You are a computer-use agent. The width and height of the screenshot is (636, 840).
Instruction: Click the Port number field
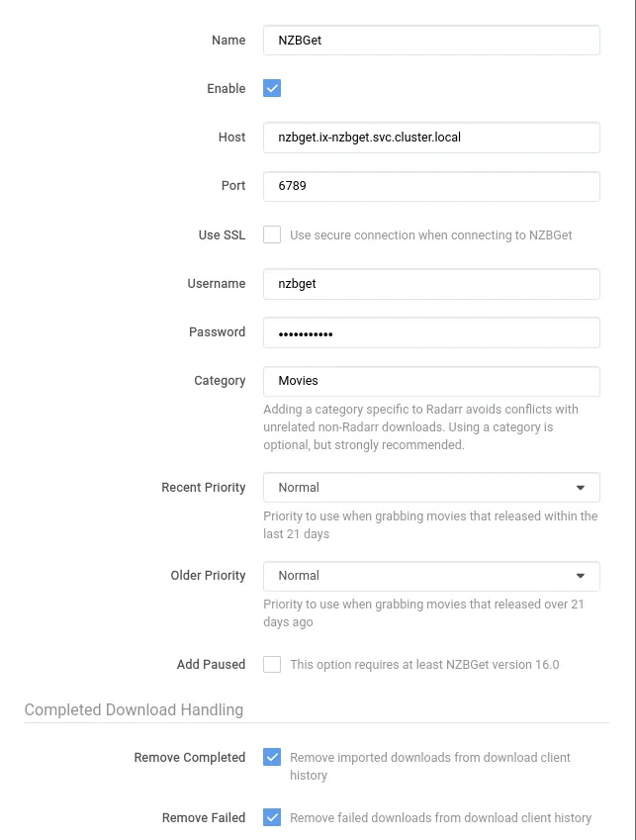pos(431,186)
